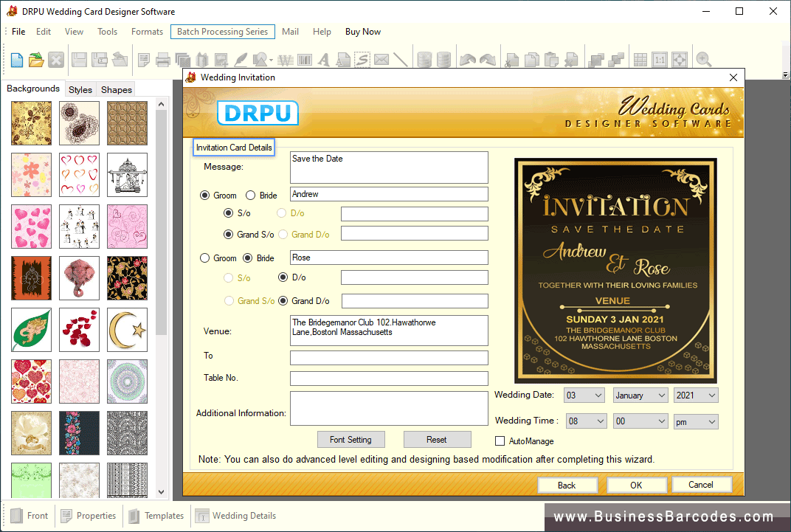This screenshot has width=791, height=532.
Task: Click the Backgrounds panel vertical scrollbar thumb
Action: tap(161, 222)
